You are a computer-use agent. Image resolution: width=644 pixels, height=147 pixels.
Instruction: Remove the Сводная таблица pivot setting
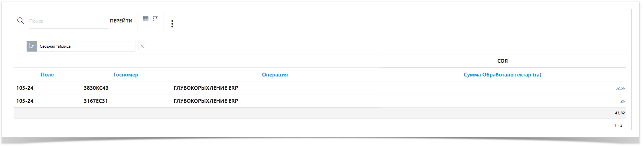point(142,46)
